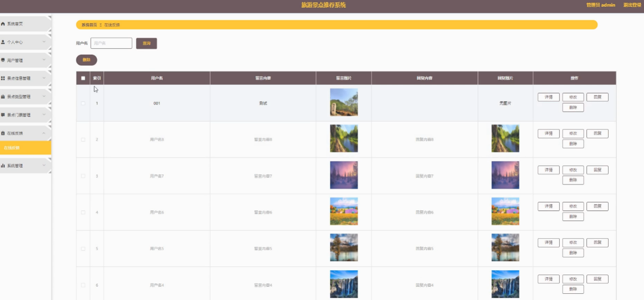Click the 退出登录 logout link
644x300 pixels.
[632, 5]
